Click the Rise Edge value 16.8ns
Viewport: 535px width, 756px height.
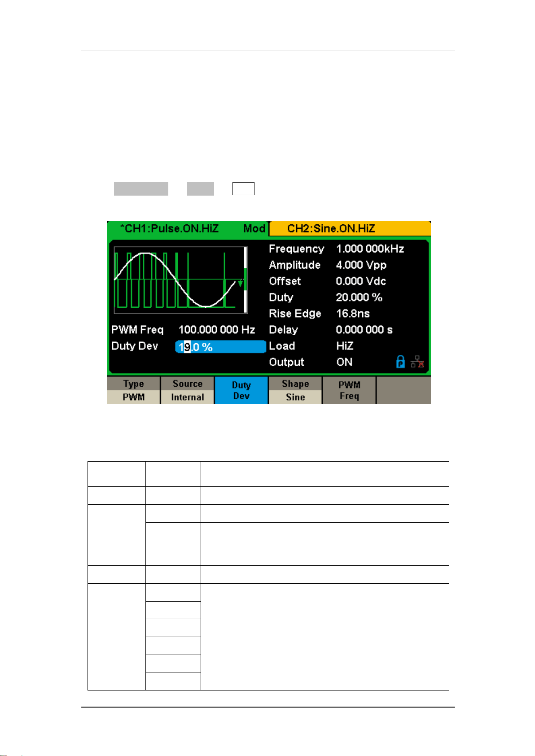(x=353, y=314)
